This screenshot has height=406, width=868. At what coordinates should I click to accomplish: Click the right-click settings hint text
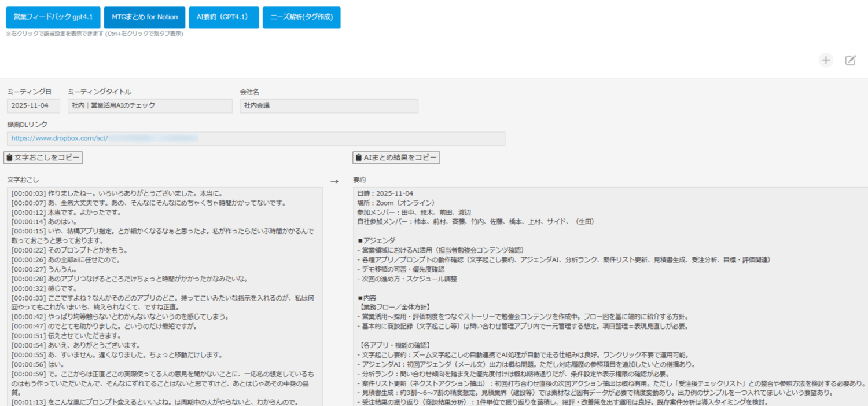(93, 34)
